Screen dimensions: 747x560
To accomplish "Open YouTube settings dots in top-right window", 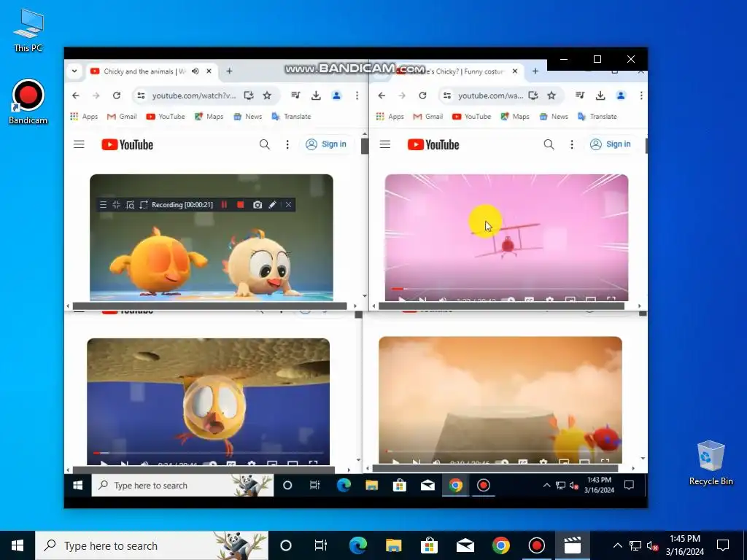I will 572,144.
